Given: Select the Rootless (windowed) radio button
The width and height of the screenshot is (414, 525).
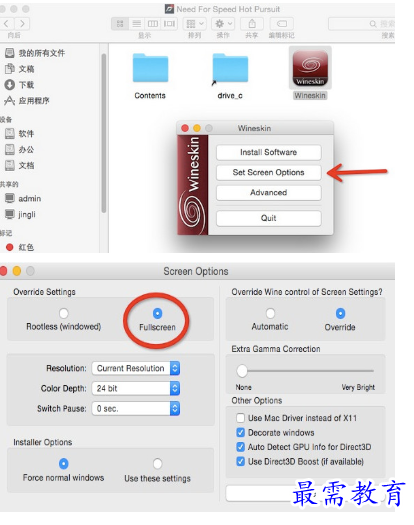Looking at the screenshot, I should coord(64,313).
